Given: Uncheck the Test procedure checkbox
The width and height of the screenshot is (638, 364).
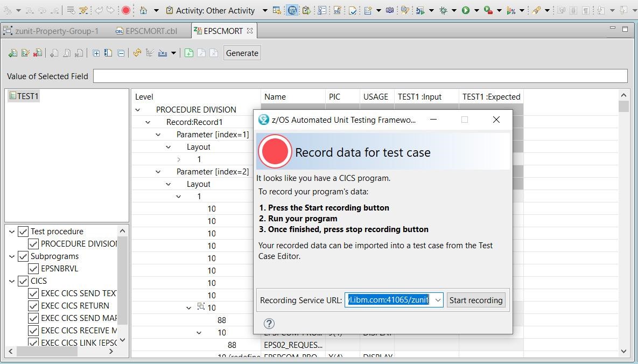Looking at the screenshot, I should 23,232.
